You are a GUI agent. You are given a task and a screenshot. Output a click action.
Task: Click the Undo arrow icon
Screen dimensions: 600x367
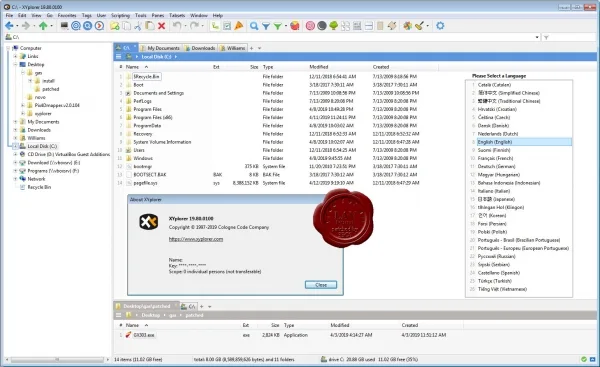[x=177, y=26]
